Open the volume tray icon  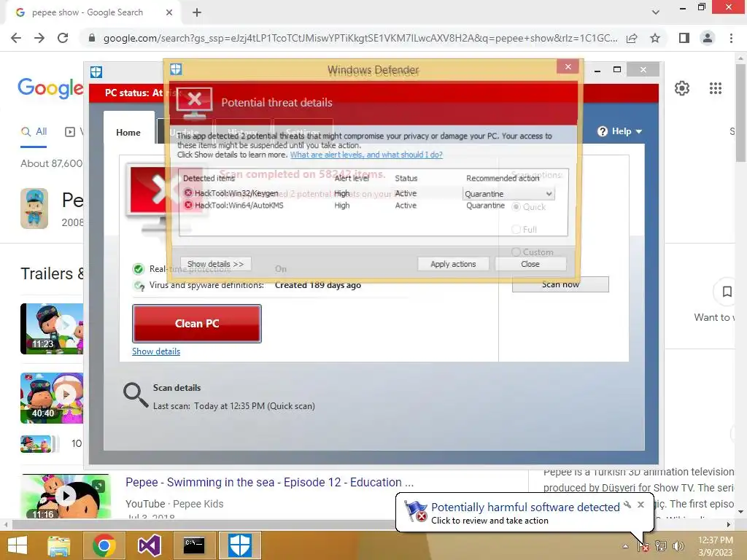pos(678,546)
